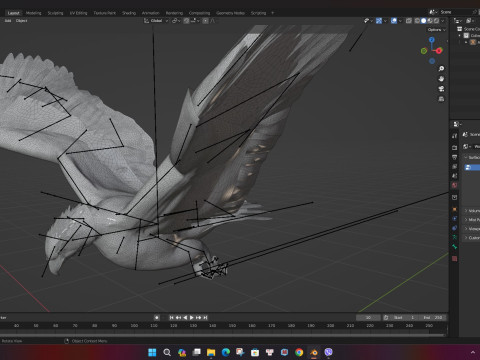Toggle proportional editing in the viewport header
The width and height of the screenshot is (480, 360).
[205, 21]
